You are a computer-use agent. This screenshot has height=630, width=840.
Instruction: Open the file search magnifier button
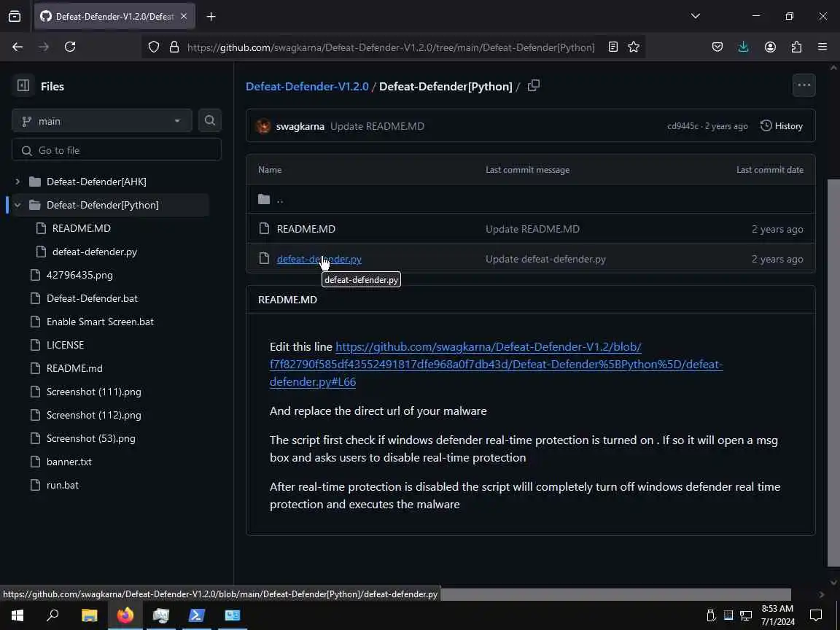(210, 120)
